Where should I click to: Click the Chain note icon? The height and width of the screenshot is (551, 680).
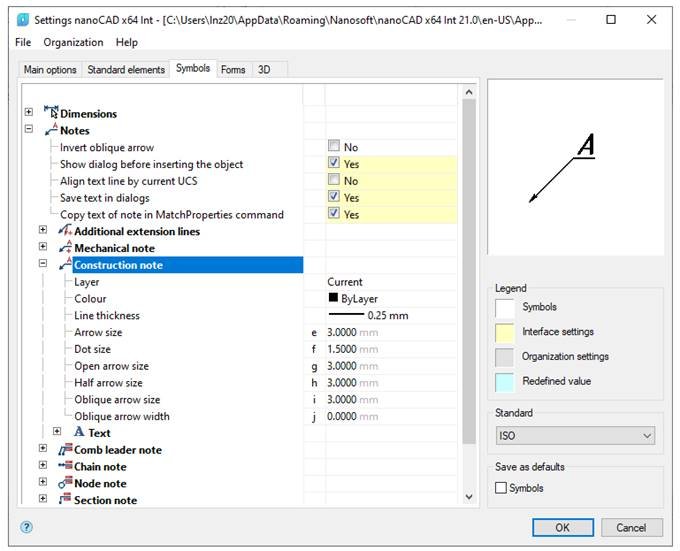tap(65, 466)
